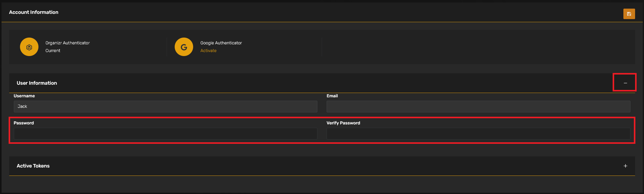The width and height of the screenshot is (644, 194).
Task: Activate Google Authenticator via the Activate link
Action: tap(208, 51)
